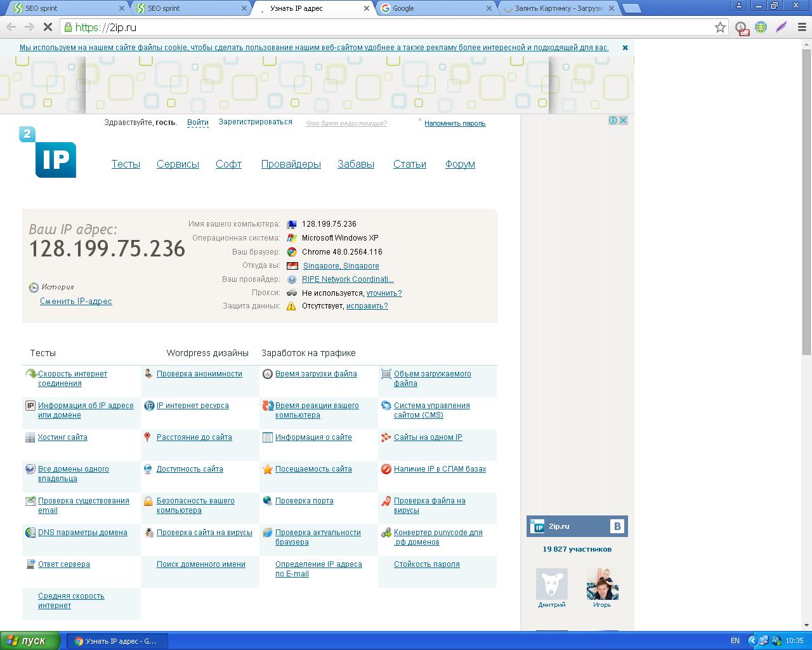
Task: Close the sidebar ad X icon
Action: point(624,120)
